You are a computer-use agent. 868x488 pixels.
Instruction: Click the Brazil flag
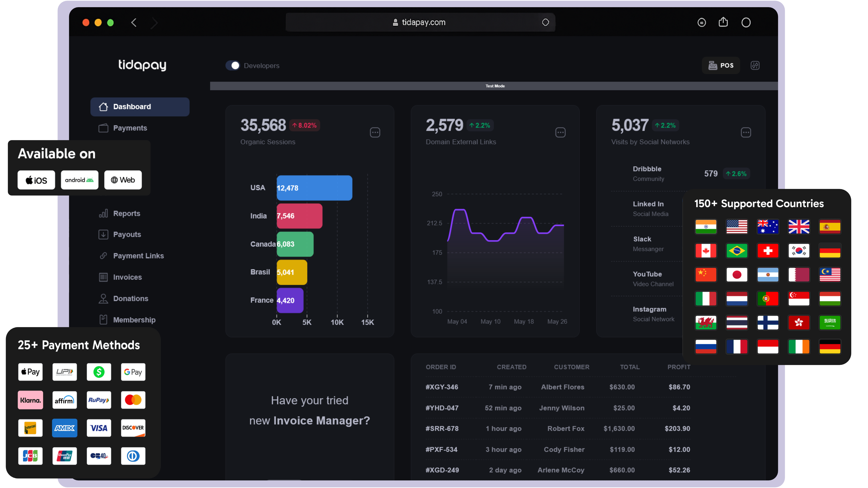737,251
